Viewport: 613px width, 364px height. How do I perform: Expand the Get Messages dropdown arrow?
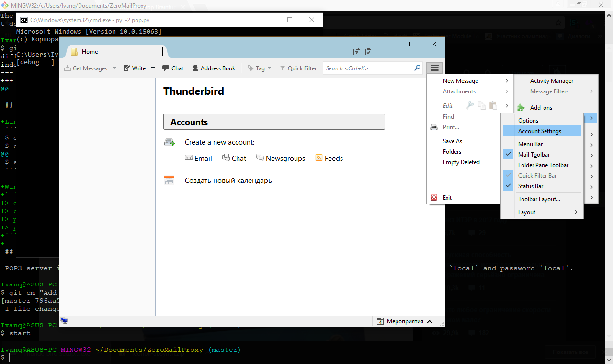pyautogui.click(x=114, y=68)
